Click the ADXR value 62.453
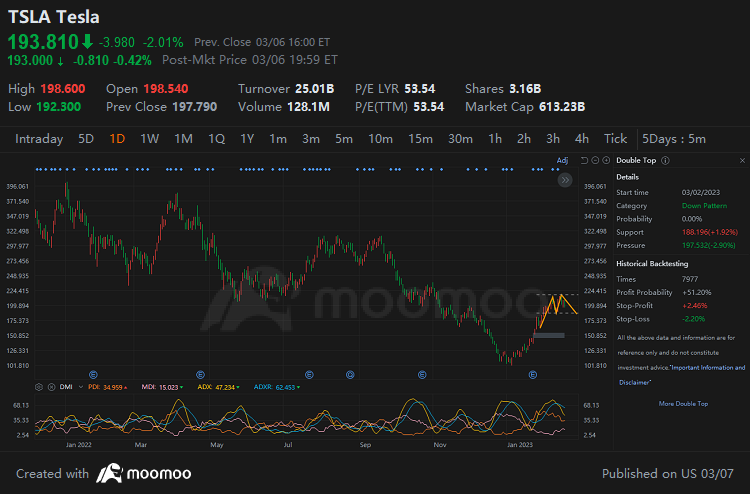Viewport: 750px width, 494px height. tap(286, 387)
